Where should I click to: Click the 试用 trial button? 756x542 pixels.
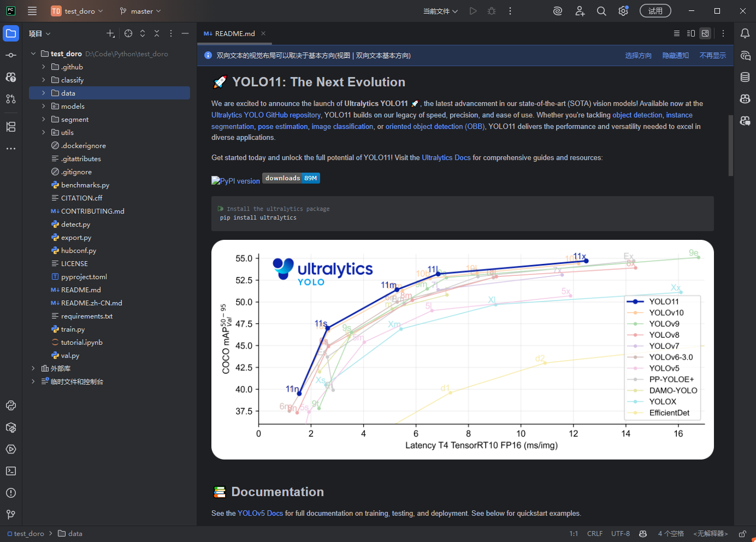point(655,11)
